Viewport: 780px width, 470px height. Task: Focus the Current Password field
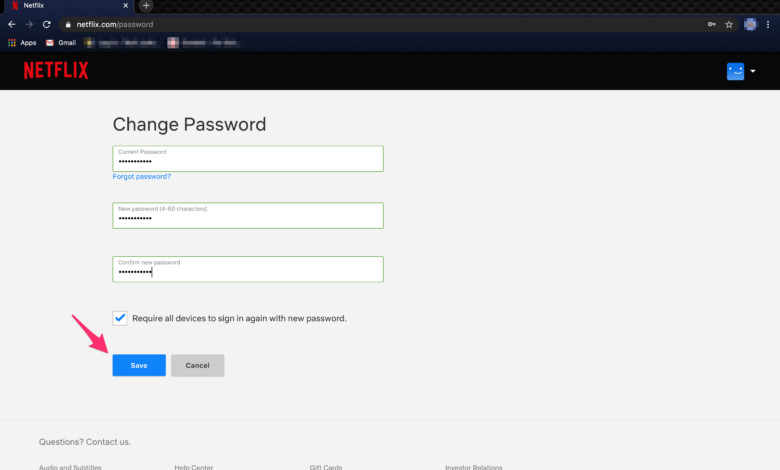coord(248,159)
